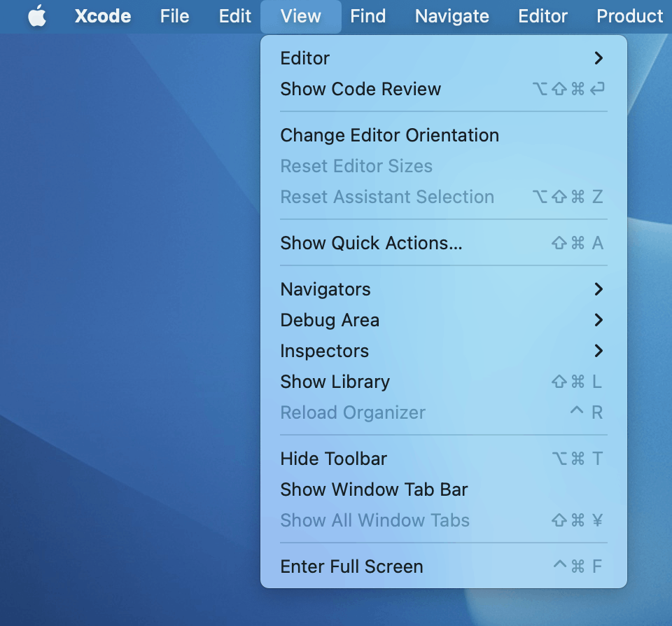Expand the Debug Area submenu
The height and width of the screenshot is (626, 672).
pyautogui.click(x=444, y=320)
